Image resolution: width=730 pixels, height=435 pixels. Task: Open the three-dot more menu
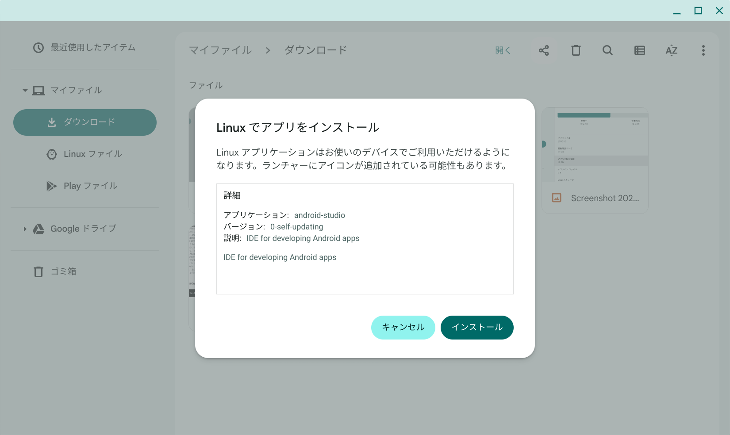(703, 50)
